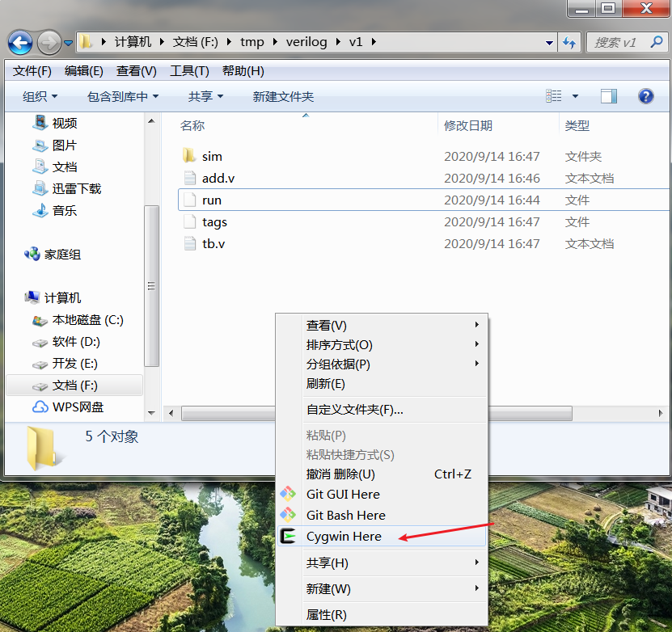Click the search magnifier icon
The height and width of the screenshot is (632, 672).
pyautogui.click(x=656, y=42)
